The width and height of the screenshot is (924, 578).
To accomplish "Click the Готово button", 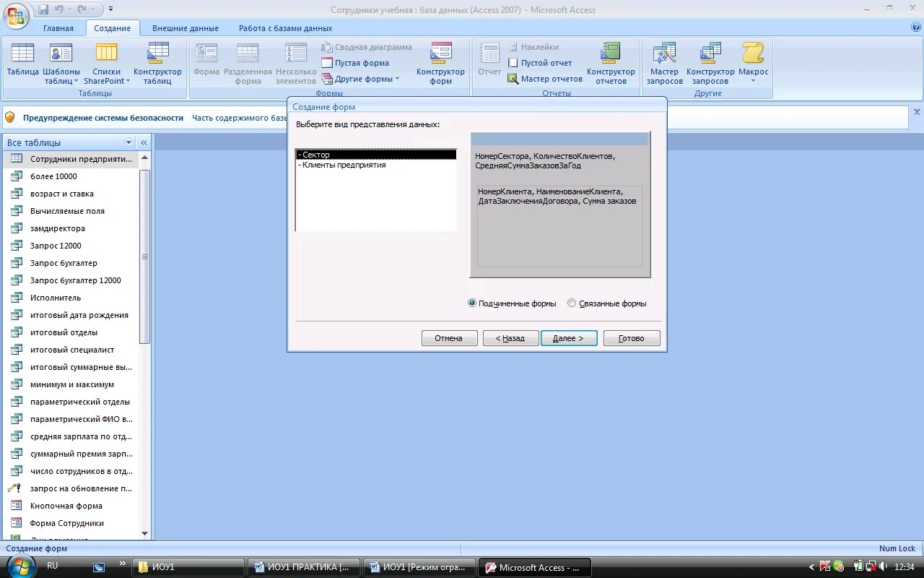I will [632, 338].
